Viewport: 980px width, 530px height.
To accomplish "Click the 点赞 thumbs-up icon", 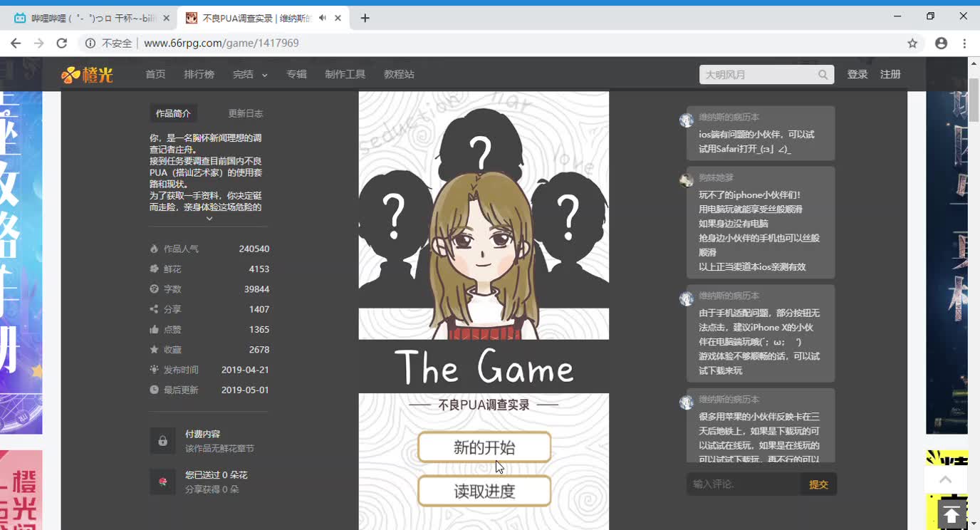I will pyautogui.click(x=154, y=330).
